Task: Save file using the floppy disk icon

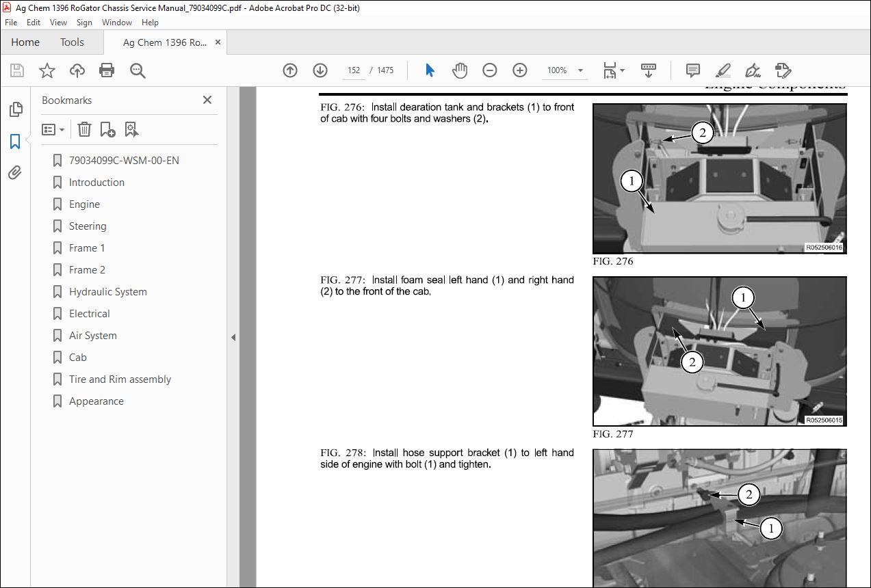Action: pos(17,70)
